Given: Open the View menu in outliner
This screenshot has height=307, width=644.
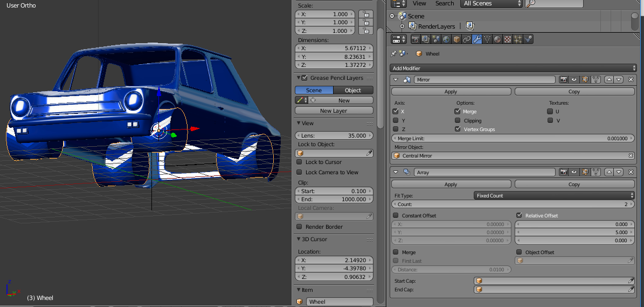Looking at the screenshot, I should tap(419, 3).
